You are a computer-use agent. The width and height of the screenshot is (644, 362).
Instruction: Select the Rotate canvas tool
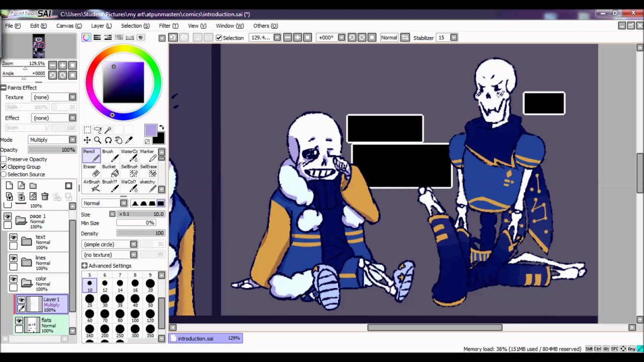pos(108,140)
